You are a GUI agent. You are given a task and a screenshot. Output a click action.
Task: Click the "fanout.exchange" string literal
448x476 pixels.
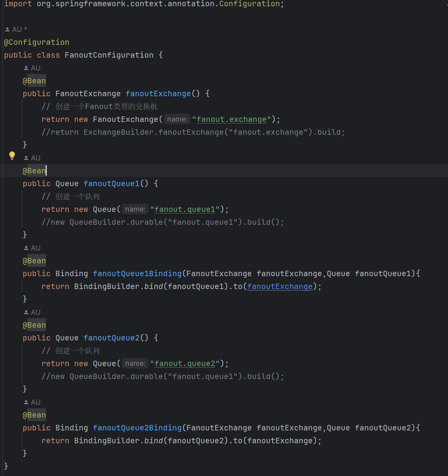(232, 119)
